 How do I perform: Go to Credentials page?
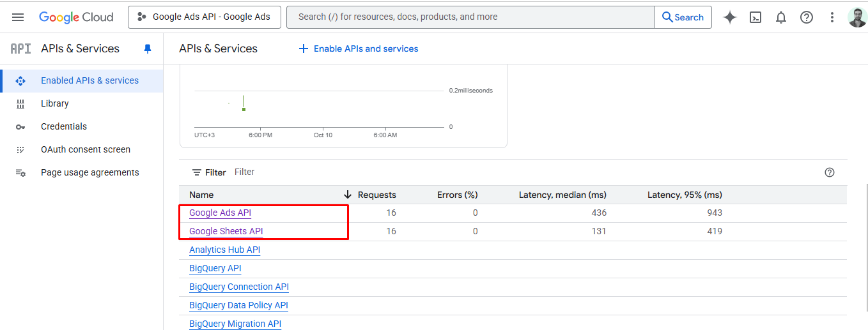point(63,126)
